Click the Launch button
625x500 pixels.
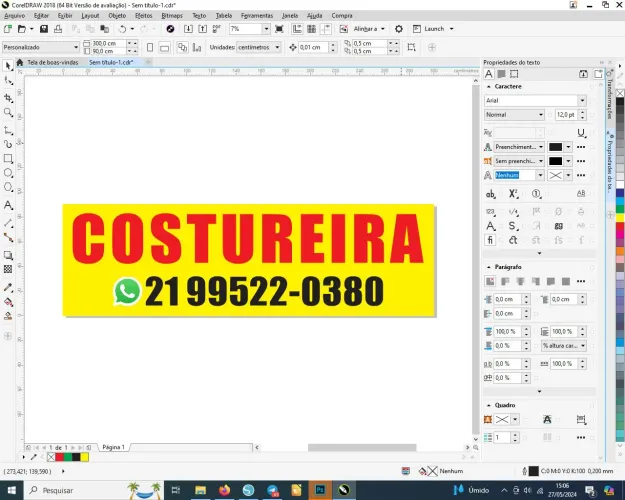434,29
